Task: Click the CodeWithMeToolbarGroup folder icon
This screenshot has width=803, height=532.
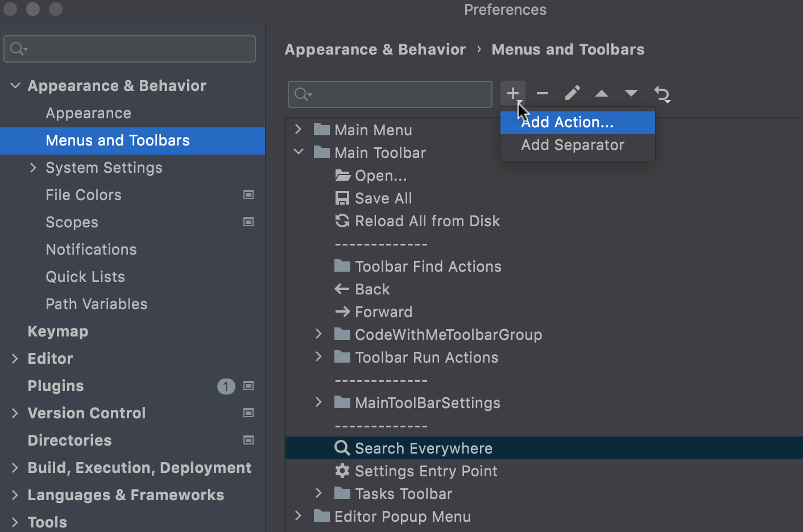Action: (342, 334)
